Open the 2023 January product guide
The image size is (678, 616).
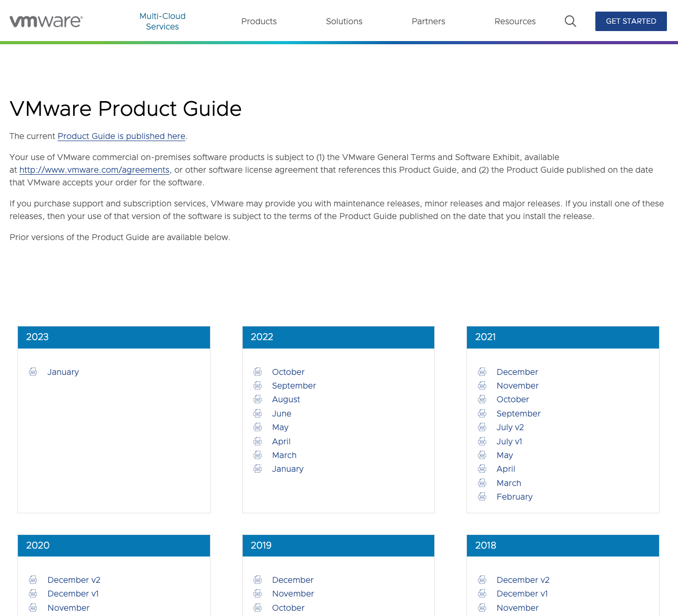pos(63,372)
